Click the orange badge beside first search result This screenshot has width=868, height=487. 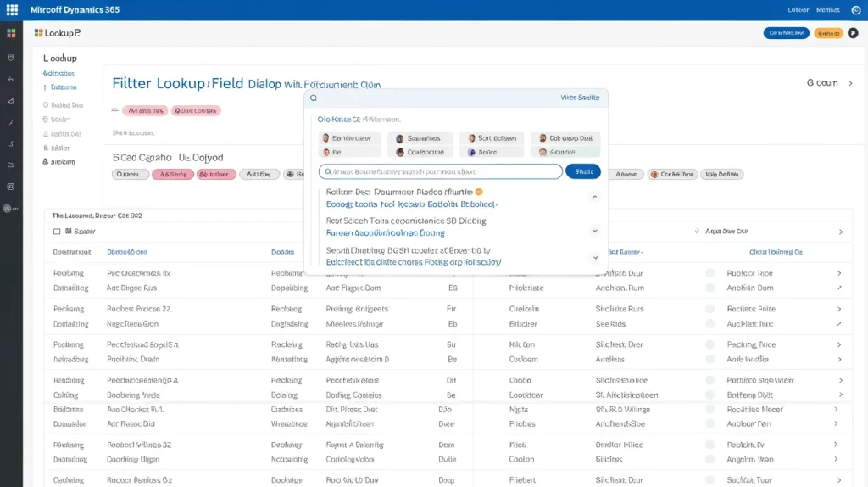[x=479, y=192]
